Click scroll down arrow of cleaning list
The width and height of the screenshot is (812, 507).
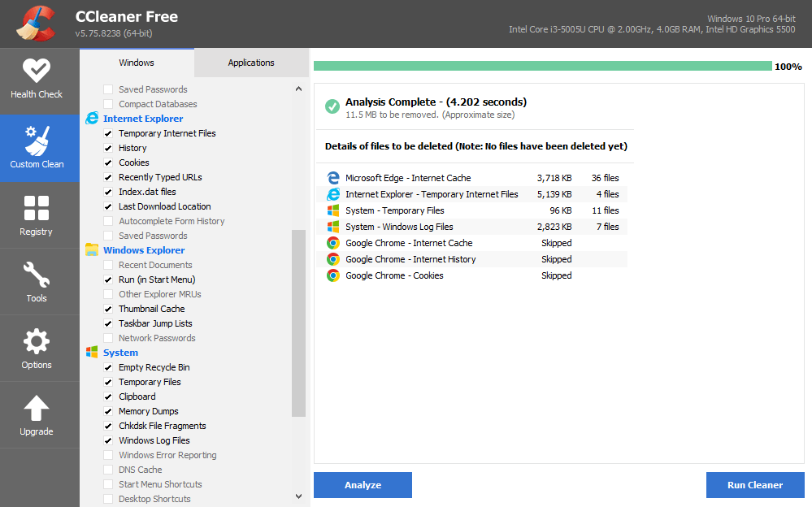click(x=299, y=496)
